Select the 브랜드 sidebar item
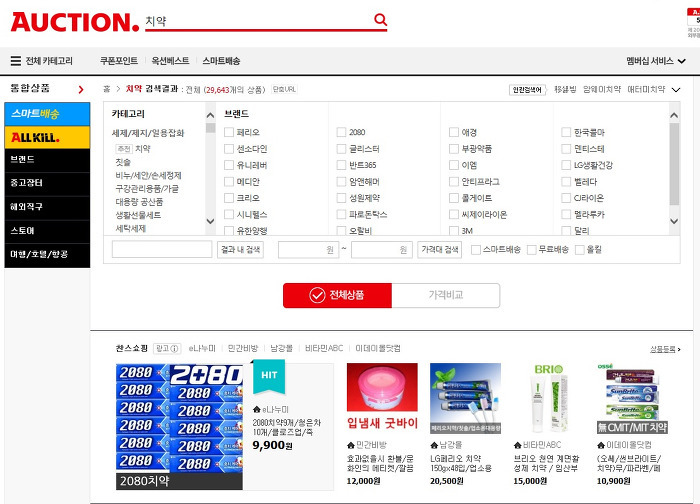Screen dimensions: 700x504 pos(47,160)
